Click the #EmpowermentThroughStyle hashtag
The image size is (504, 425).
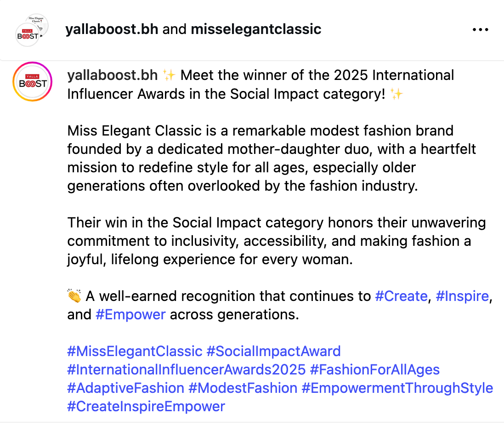[397, 388]
